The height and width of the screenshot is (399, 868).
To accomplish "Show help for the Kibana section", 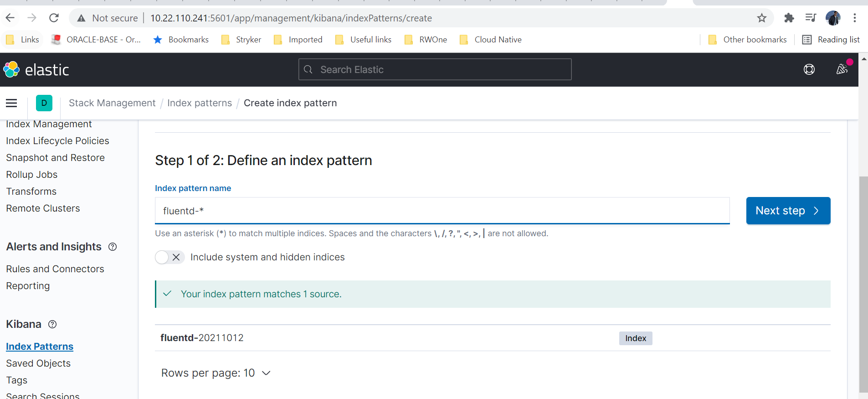I will pos(52,324).
